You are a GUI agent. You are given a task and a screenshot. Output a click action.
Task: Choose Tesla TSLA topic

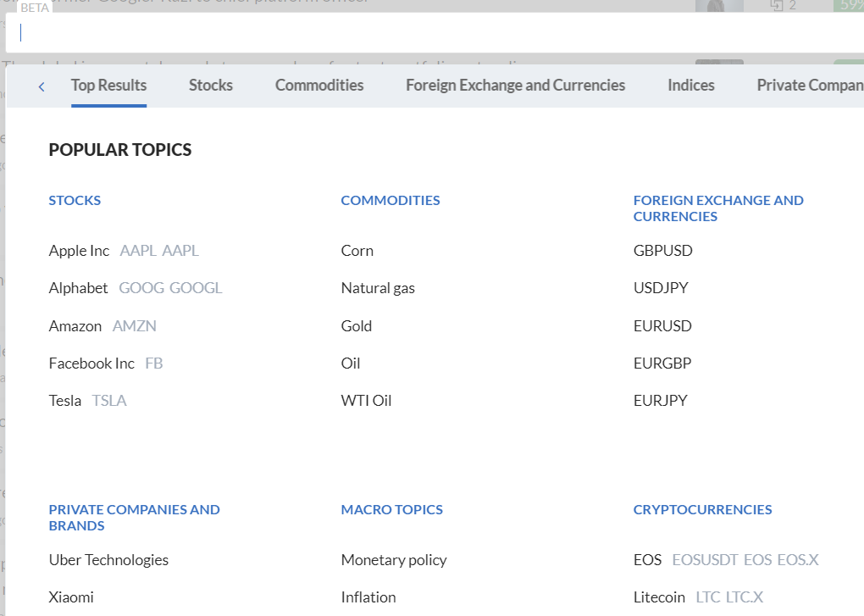click(x=87, y=401)
